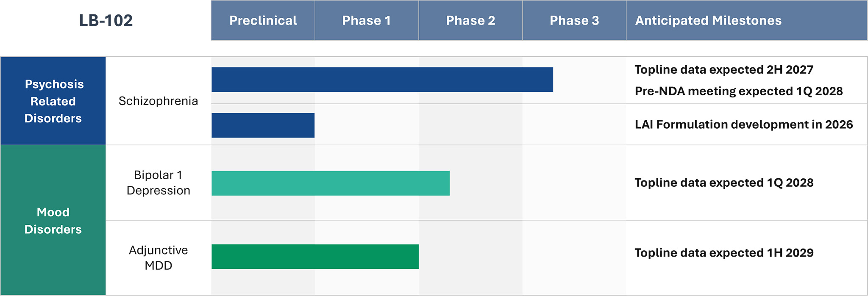Screen dimensions: 868x296
Task: Select the Phase 1 column header
Action: coord(367,20)
